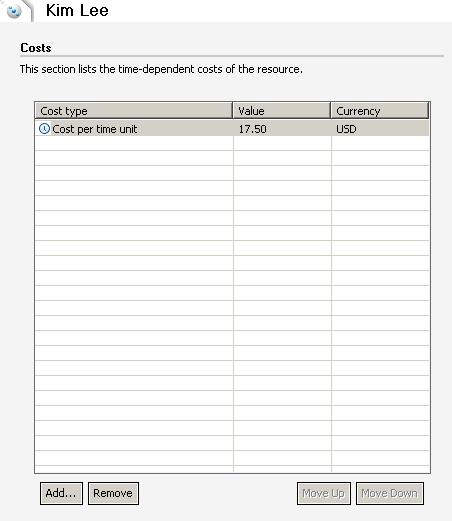Click the Value column header
Image resolution: width=452 pixels, height=521 pixels.
tap(282, 111)
